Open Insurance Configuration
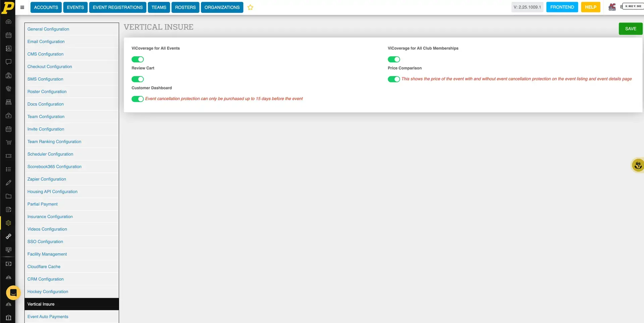Screen dimensions: 644x323 [71, 217]
